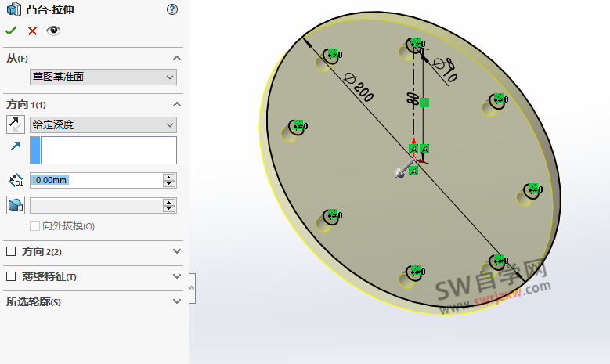
Task: Click the Ø10 hole diameter dimension
Action: tap(446, 70)
